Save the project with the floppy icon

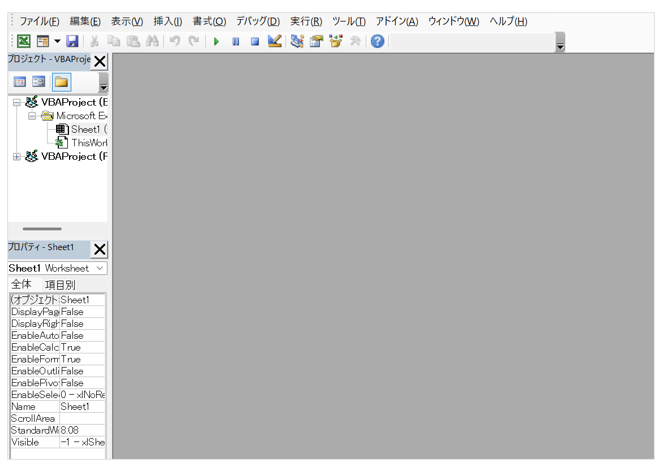tap(72, 41)
